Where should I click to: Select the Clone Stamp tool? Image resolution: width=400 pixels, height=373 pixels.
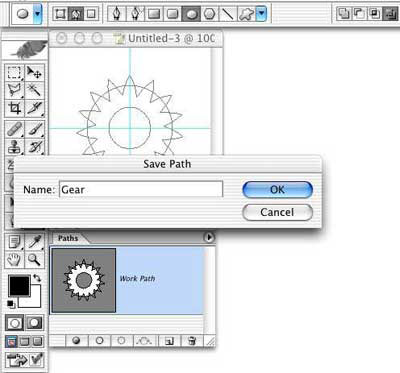14,147
